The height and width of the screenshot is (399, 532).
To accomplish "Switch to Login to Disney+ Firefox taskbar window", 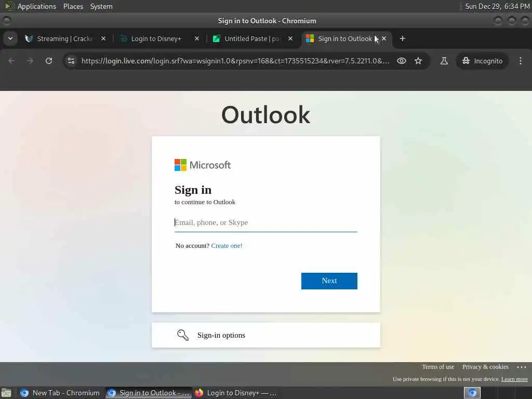I will click(236, 393).
